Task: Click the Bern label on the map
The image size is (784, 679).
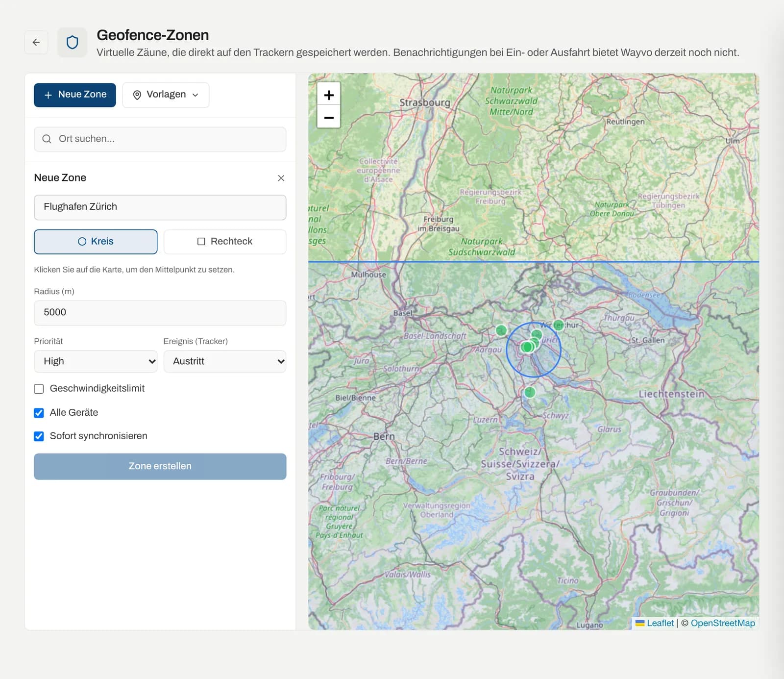Action: (x=384, y=436)
